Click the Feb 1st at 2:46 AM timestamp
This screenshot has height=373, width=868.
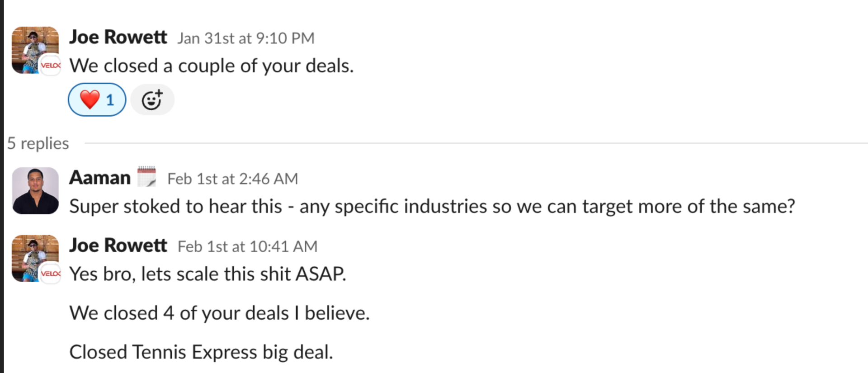232,179
